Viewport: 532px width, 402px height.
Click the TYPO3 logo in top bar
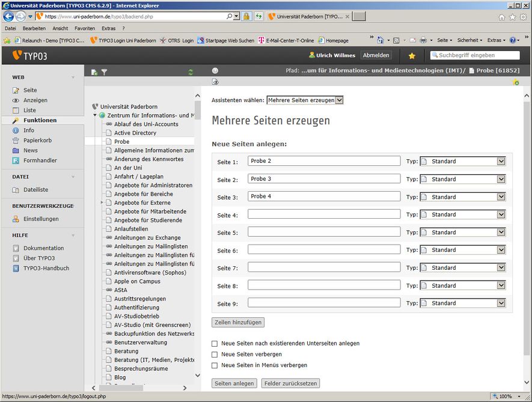coord(30,56)
